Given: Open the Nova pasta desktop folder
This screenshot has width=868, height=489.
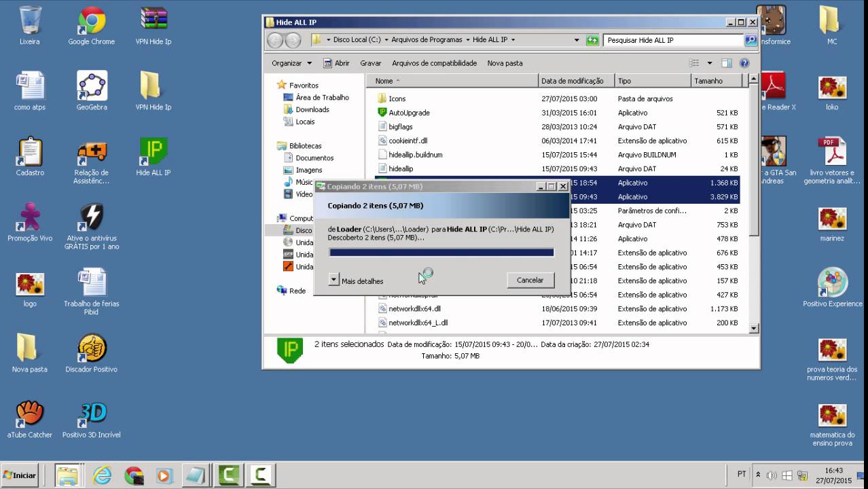Looking at the screenshot, I should click(30, 354).
